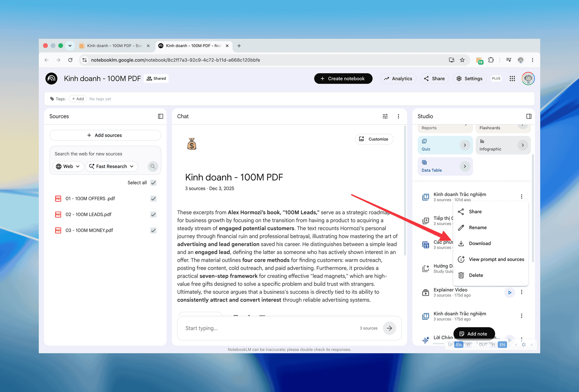The height and width of the screenshot is (392, 579).
Task: Play the Explainer Video
Action: pos(510,293)
